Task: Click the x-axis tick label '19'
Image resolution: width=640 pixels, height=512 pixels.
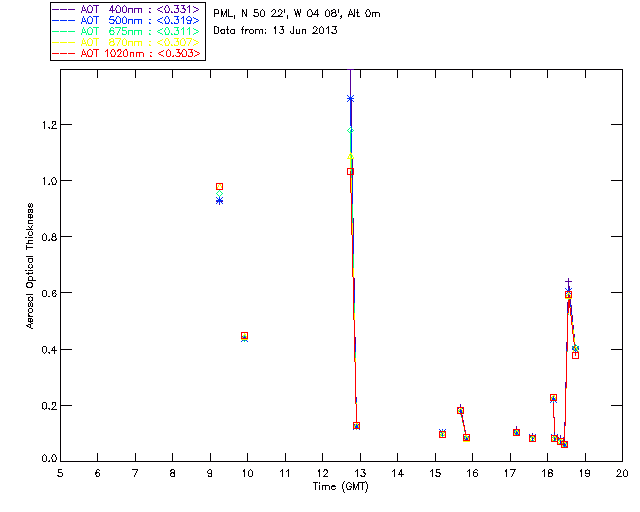Action: pyautogui.click(x=585, y=473)
